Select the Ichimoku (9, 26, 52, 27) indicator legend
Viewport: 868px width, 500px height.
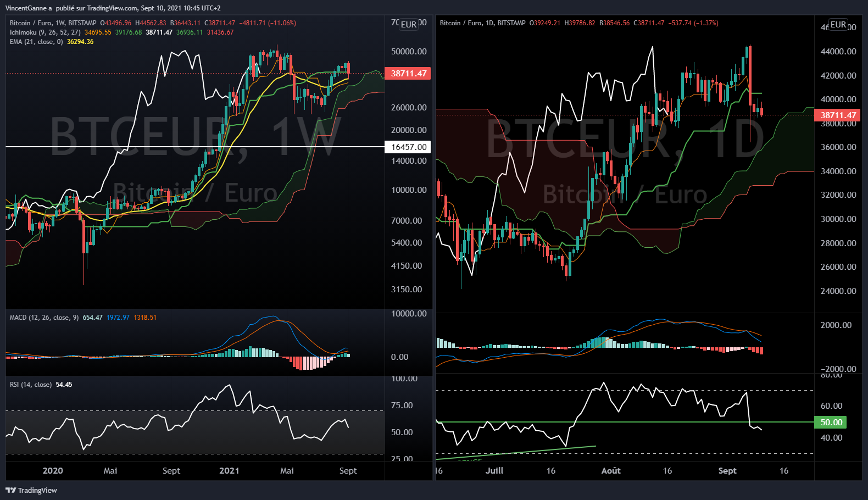(45, 32)
